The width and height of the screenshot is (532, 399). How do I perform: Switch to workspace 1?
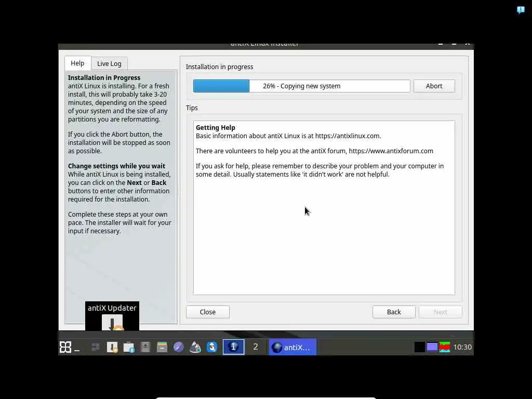point(233,347)
